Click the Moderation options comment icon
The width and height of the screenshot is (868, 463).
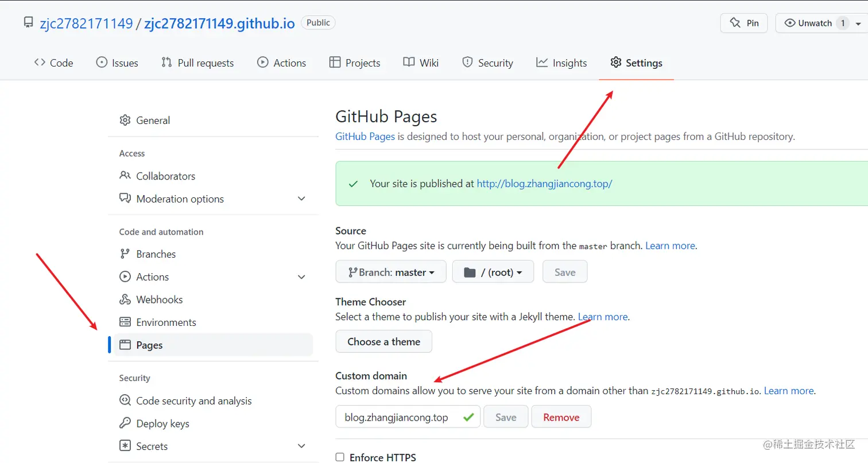[x=125, y=199]
